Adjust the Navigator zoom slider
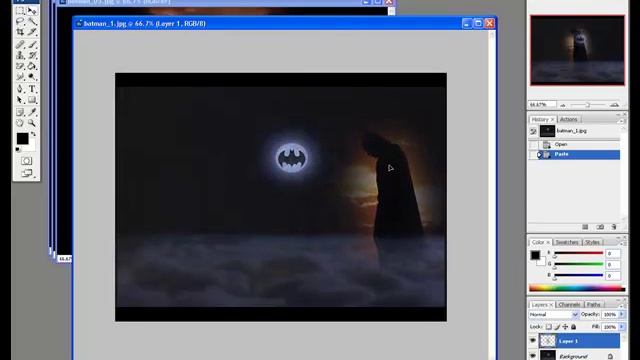This screenshot has width=640, height=360. [588, 105]
